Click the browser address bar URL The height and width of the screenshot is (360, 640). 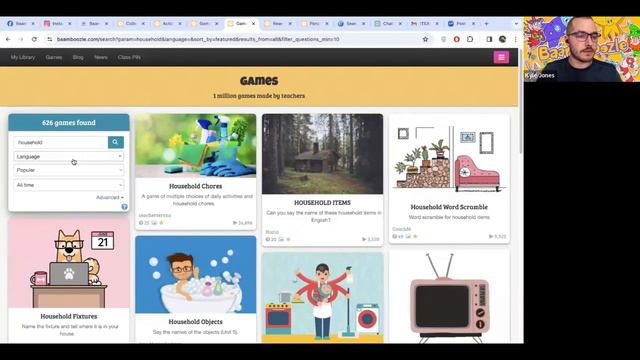click(x=198, y=39)
